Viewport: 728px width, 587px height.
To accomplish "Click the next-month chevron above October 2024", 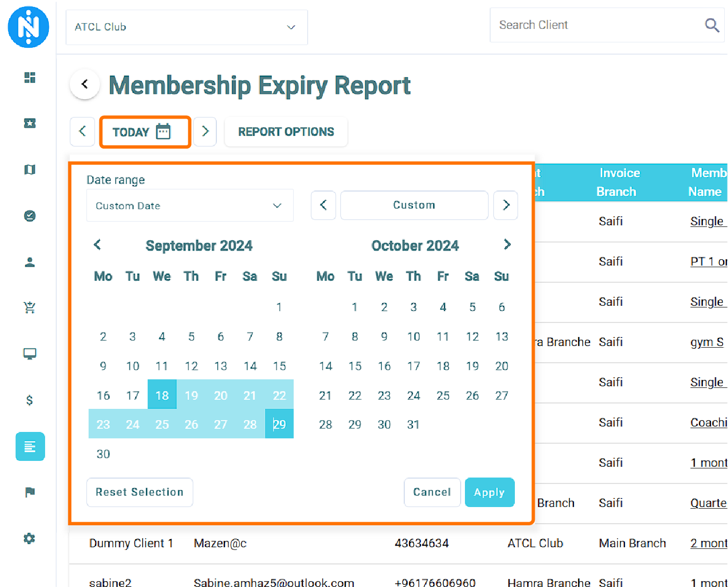I will click(x=507, y=245).
